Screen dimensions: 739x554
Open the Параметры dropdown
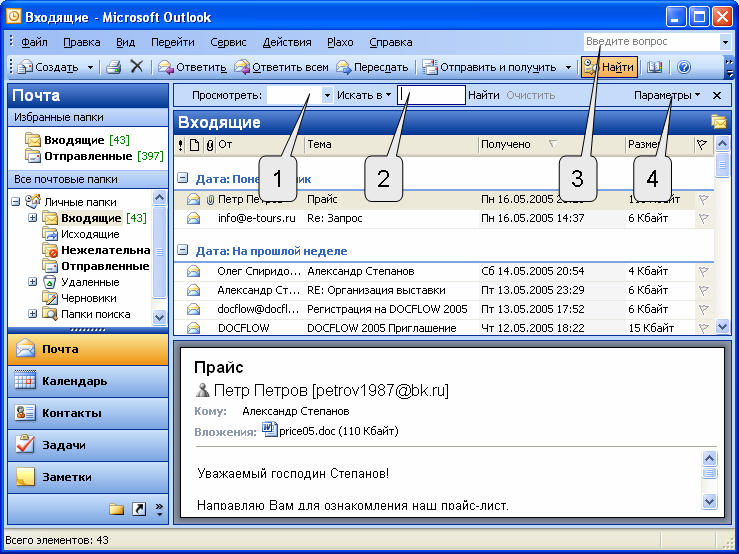(x=666, y=95)
